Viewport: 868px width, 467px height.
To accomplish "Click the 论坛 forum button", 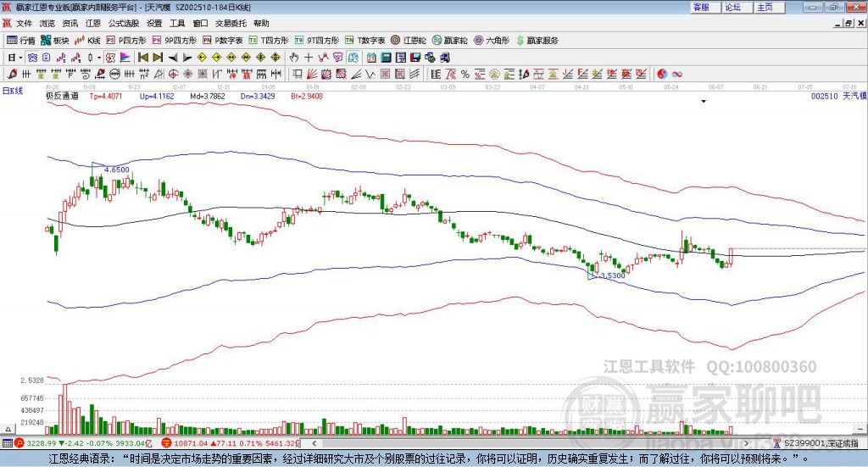I will pyautogui.click(x=737, y=7).
